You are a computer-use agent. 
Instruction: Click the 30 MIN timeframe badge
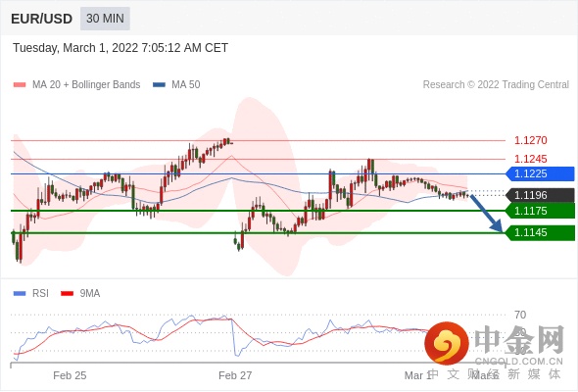tap(105, 18)
